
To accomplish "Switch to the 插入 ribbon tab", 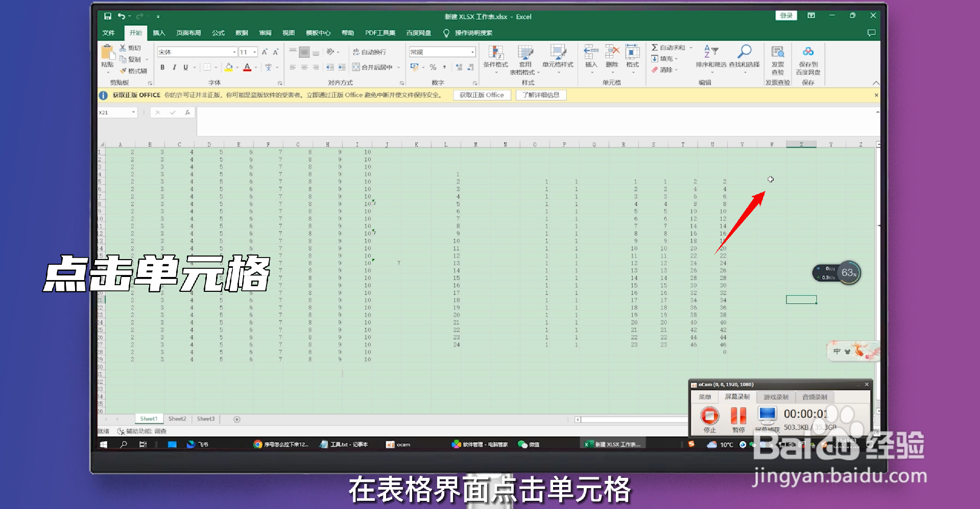I will 159,33.
